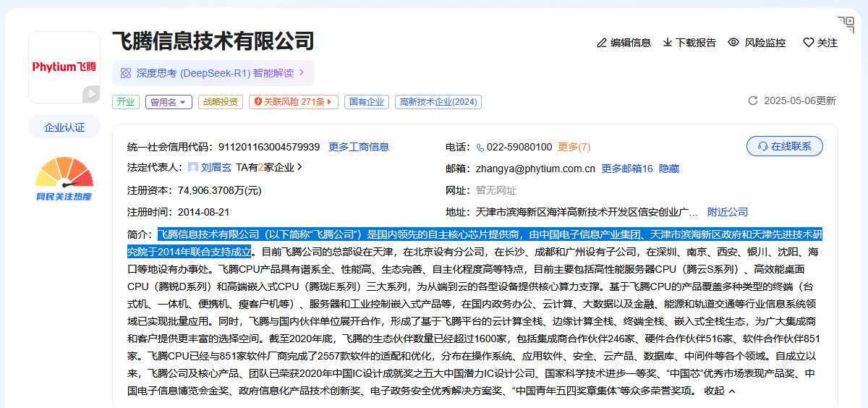Click 收起 to collapse the introduction

coord(720,391)
